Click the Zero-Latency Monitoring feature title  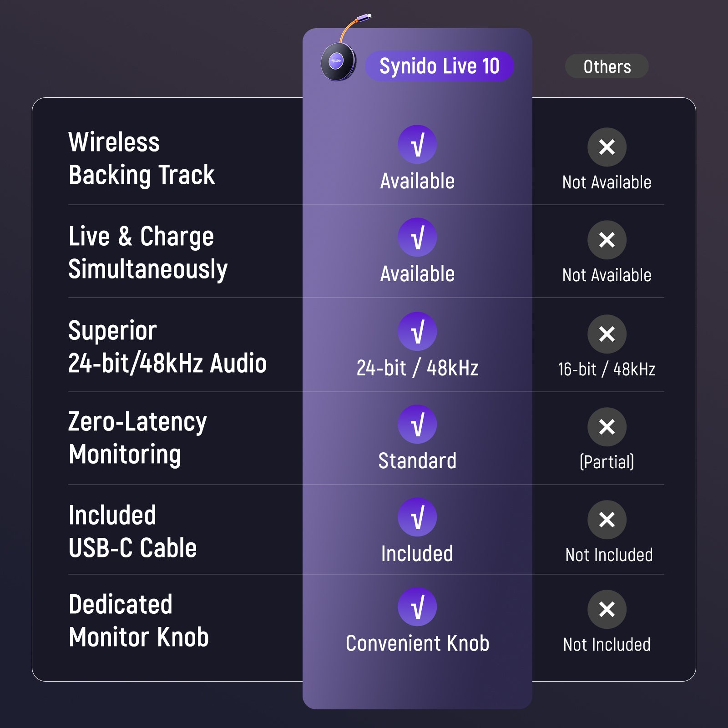[x=137, y=438]
